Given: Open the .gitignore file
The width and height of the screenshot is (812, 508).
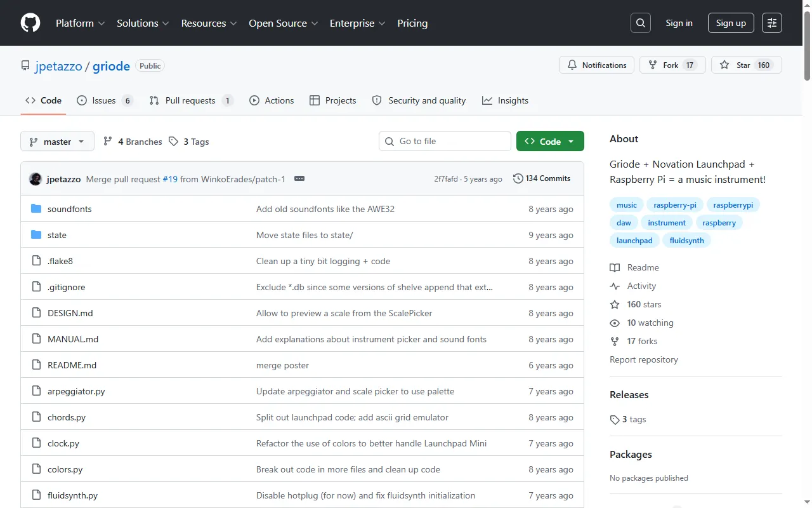Looking at the screenshot, I should click(66, 287).
